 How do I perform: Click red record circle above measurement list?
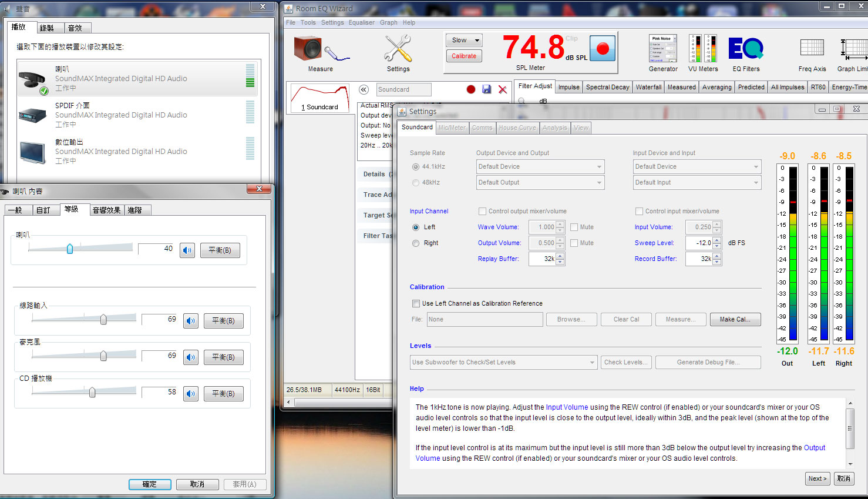pyautogui.click(x=470, y=89)
